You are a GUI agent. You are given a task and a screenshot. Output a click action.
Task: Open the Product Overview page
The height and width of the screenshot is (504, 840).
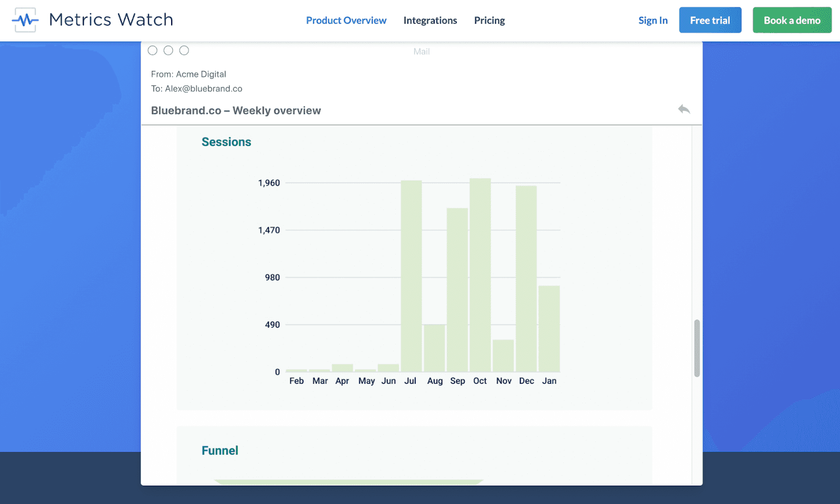[x=346, y=20]
